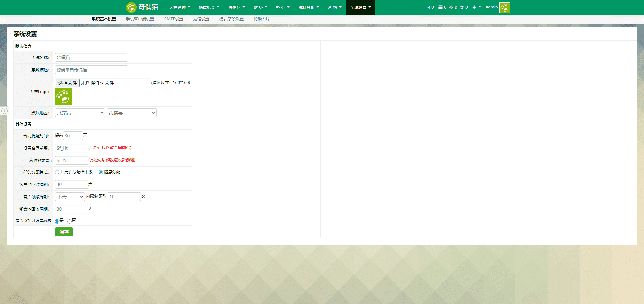Open the 市辖县 district dropdown
The height and width of the screenshot is (304, 644).
tap(132, 113)
